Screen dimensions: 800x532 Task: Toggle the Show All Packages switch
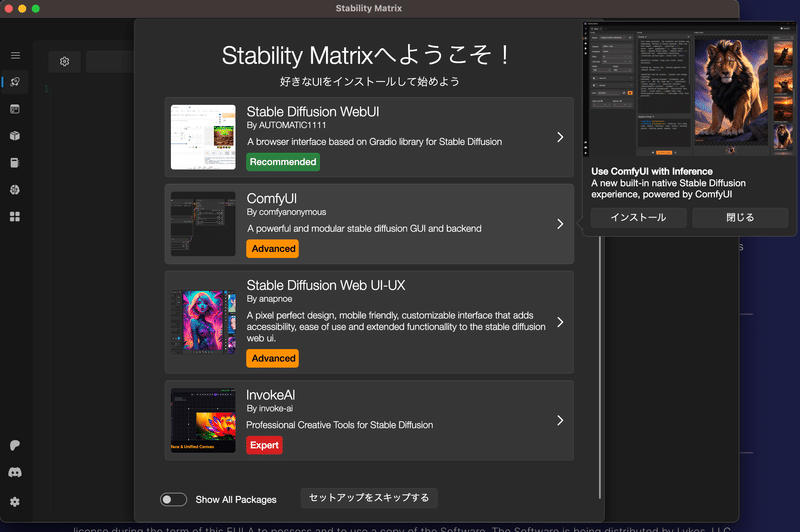[x=173, y=499]
